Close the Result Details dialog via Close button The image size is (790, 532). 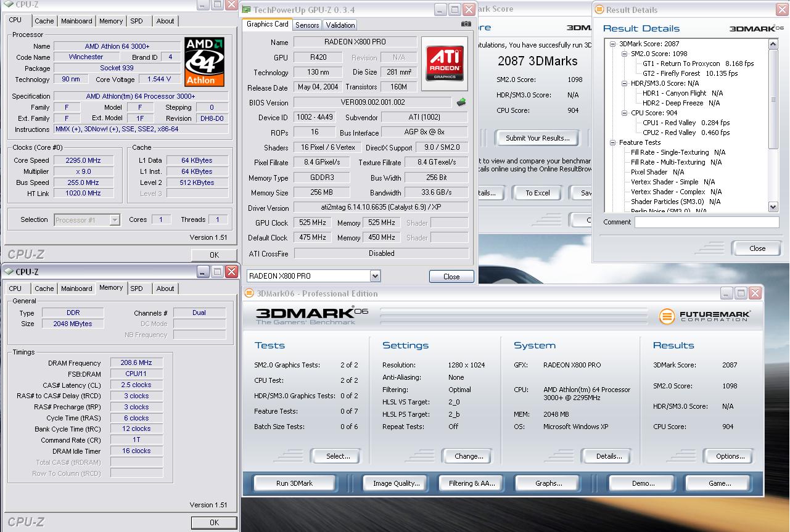[757, 248]
